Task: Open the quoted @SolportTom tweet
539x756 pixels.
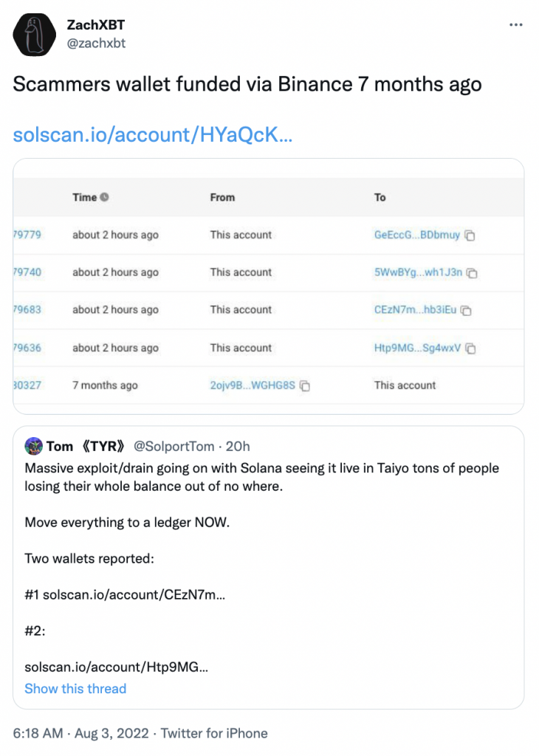Action: [x=269, y=568]
